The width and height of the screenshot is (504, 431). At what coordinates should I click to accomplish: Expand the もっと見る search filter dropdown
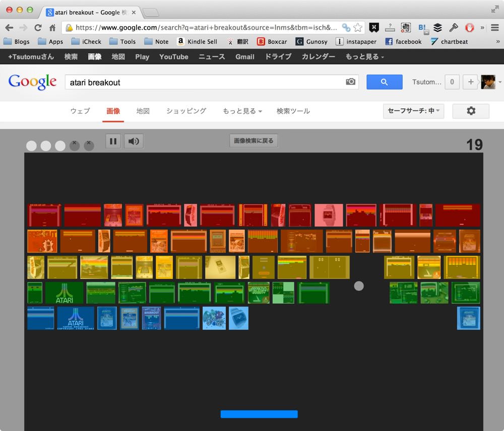(242, 111)
